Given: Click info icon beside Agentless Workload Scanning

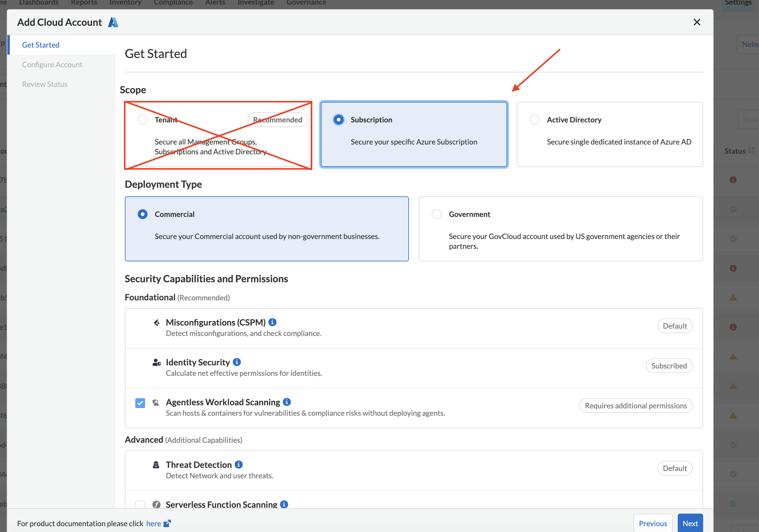Looking at the screenshot, I should [x=287, y=402].
